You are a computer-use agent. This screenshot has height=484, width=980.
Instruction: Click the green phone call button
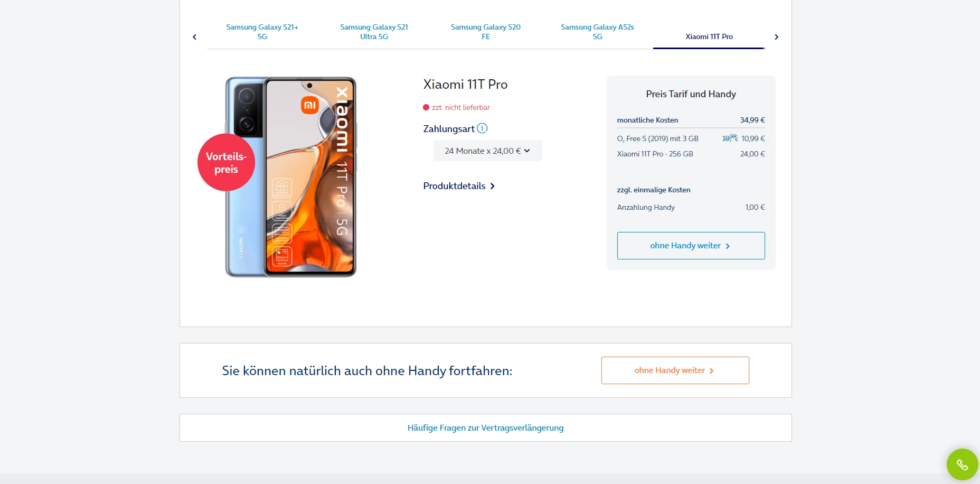coord(962,464)
